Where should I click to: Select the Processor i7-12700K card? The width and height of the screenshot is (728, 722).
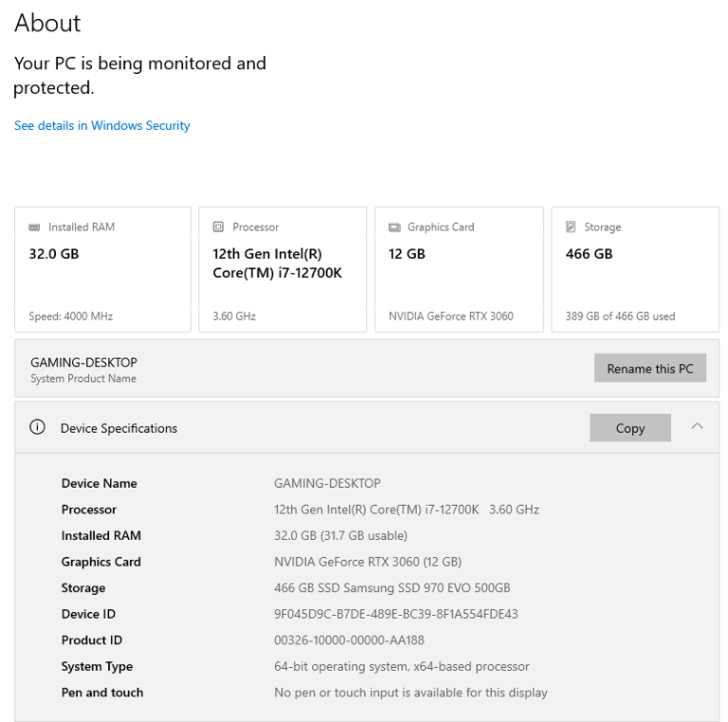[x=282, y=270]
